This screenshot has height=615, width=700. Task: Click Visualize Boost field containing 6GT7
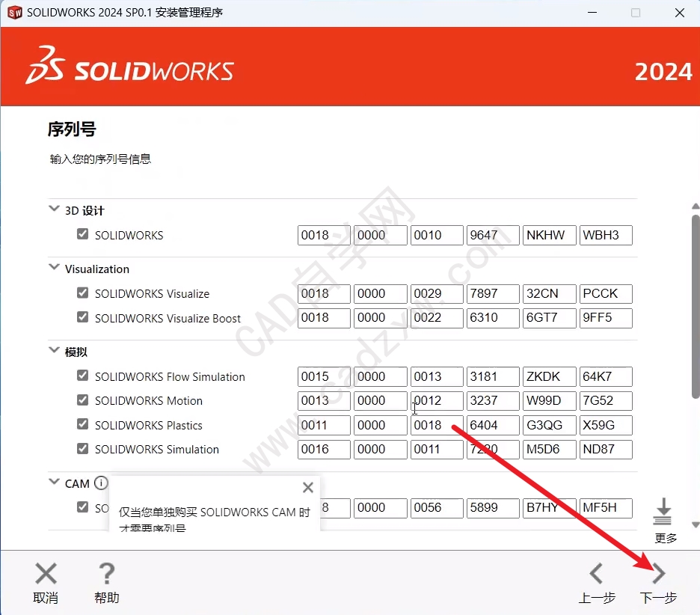[550, 318]
